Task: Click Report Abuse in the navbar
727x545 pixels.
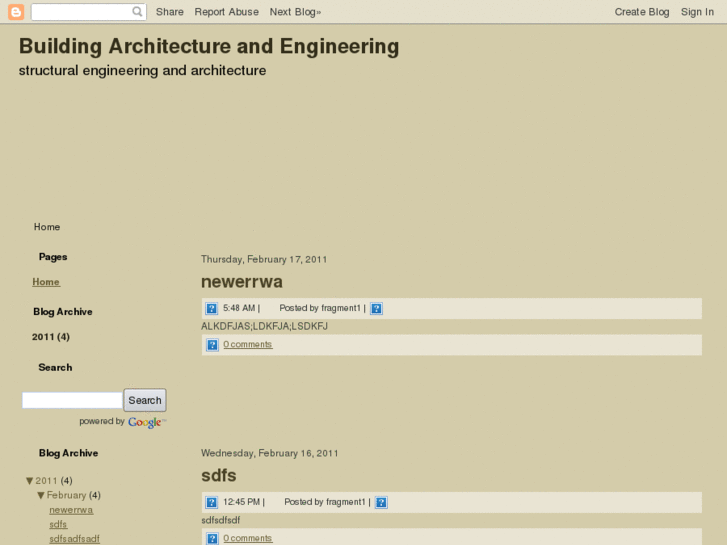Action: 226,12
